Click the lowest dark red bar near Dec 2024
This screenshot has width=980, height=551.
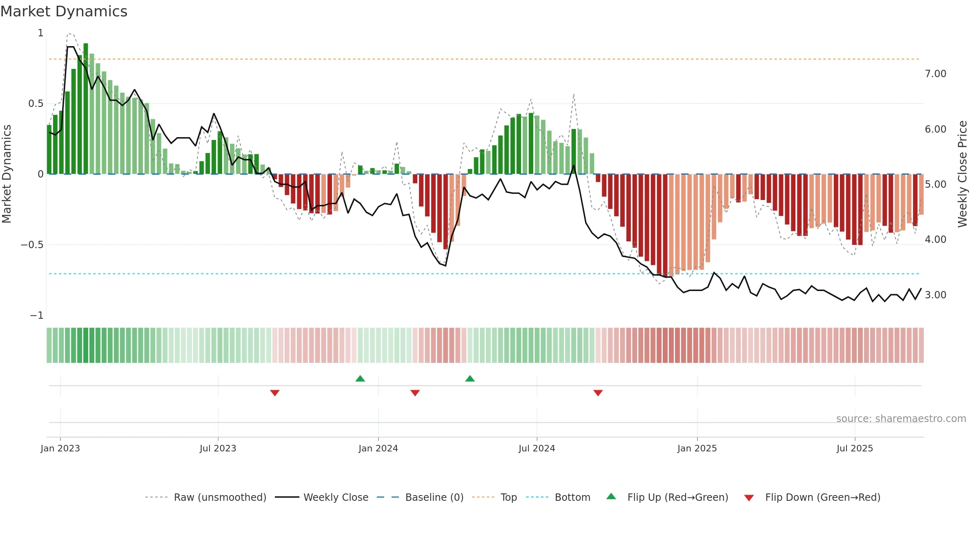coord(665,225)
